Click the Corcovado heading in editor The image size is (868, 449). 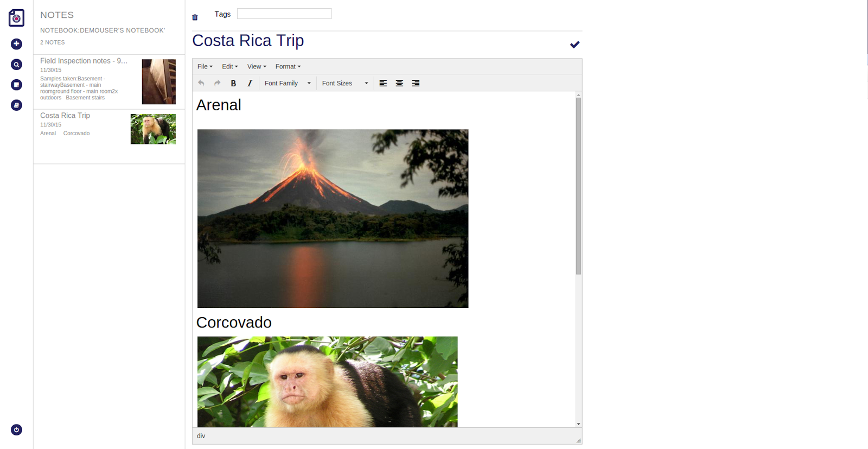(234, 322)
